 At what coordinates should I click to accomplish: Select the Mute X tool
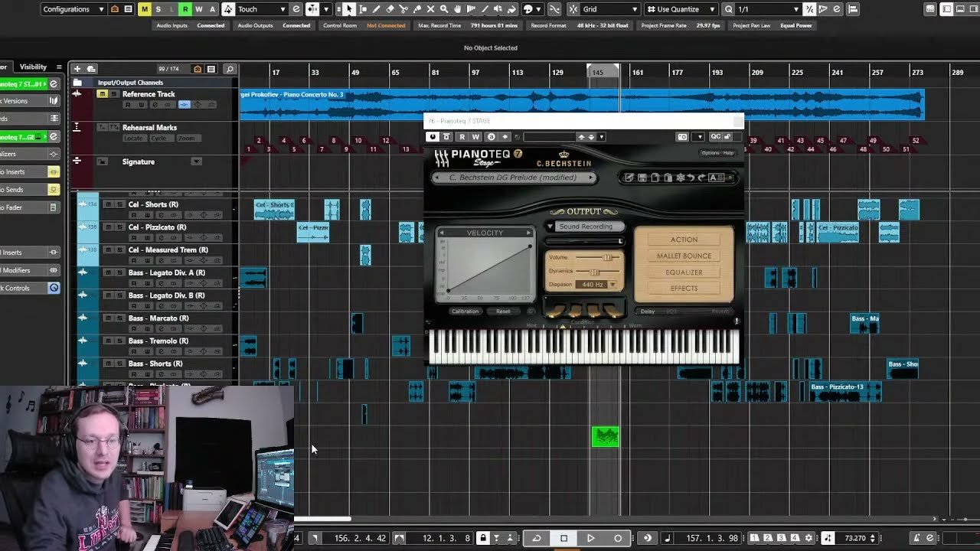(x=430, y=8)
